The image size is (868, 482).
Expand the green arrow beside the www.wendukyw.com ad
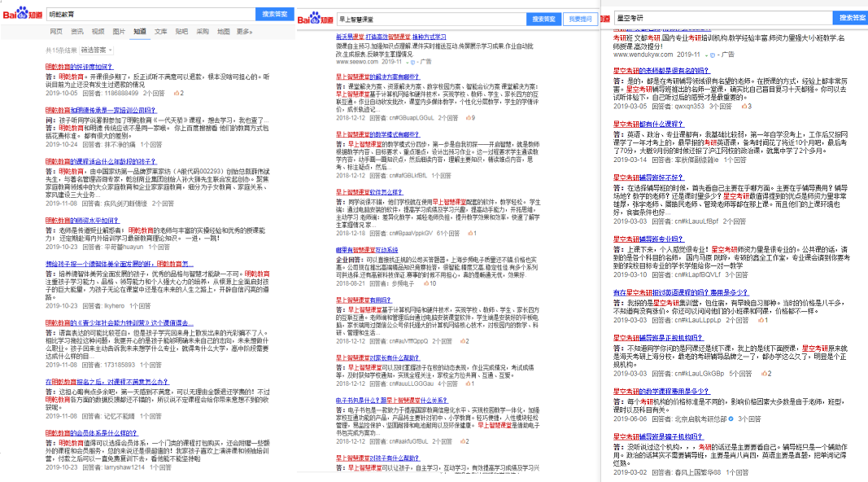point(707,55)
